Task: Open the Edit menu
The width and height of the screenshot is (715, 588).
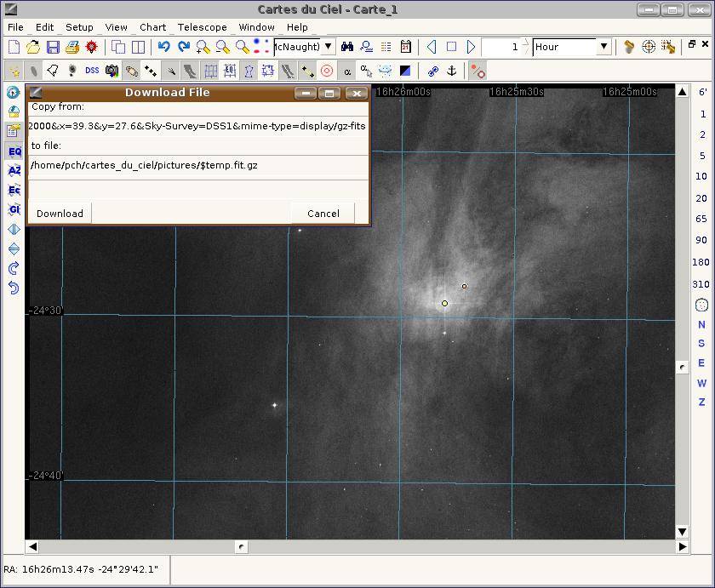Action: click(44, 27)
